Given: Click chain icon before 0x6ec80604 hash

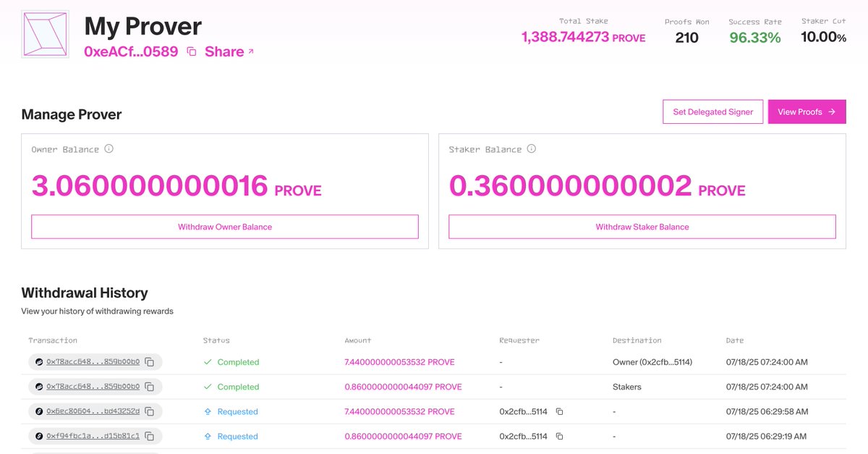Looking at the screenshot, I should pos(38,411).
